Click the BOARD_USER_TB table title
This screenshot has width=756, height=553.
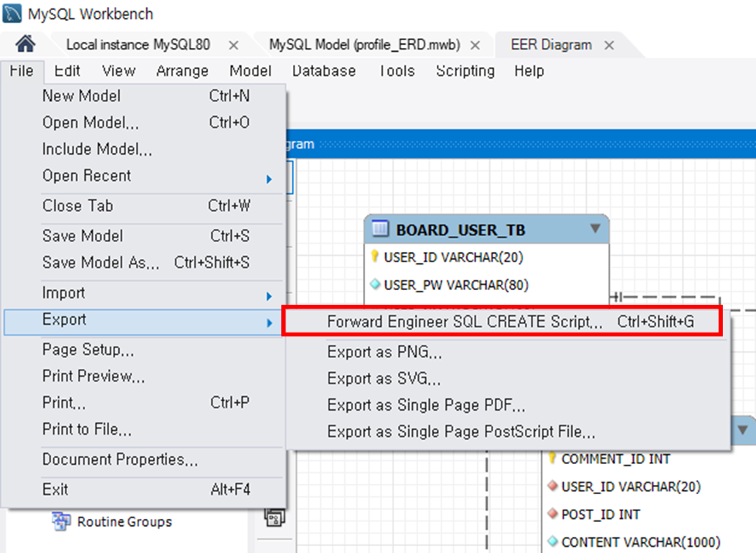(461, 230)
